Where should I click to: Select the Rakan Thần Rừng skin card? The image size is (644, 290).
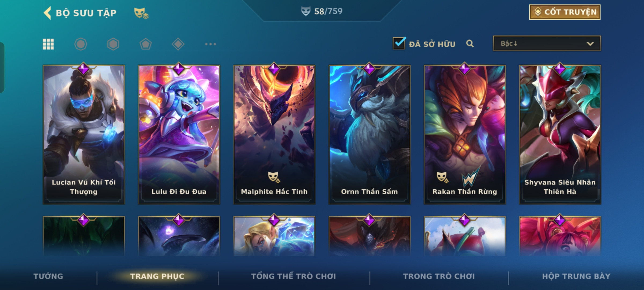coord(465,134)
